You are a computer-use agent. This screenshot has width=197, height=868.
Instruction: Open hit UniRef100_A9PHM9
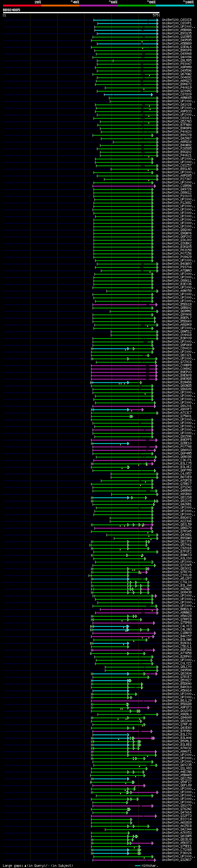point(177,67)
